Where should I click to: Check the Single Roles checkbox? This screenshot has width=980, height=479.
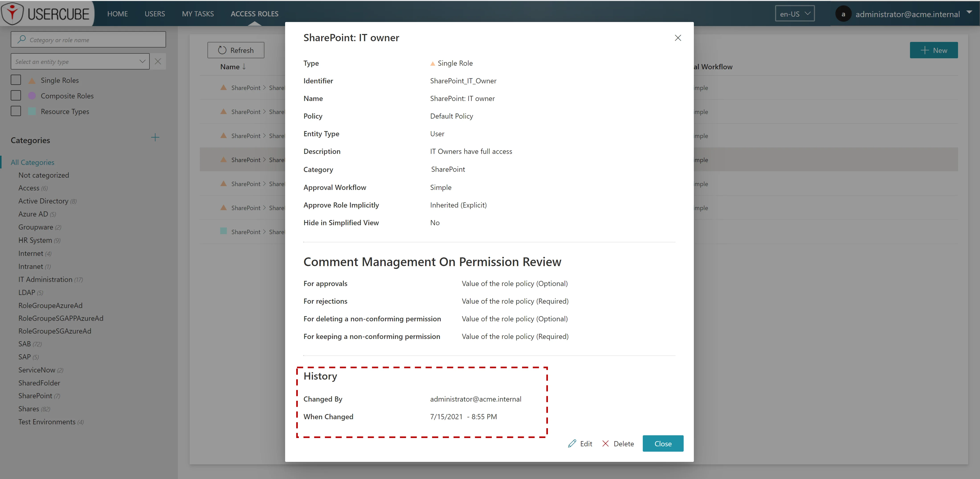[16, 80]
